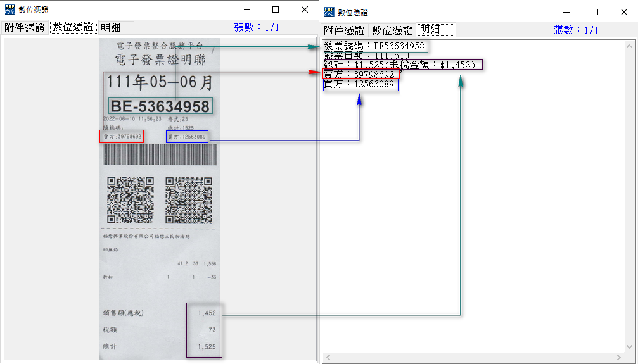Click 發票日期：1110610 line in details
Viewport: 638px width, 364px height.
pyautogui.click(x=367, y=55)
